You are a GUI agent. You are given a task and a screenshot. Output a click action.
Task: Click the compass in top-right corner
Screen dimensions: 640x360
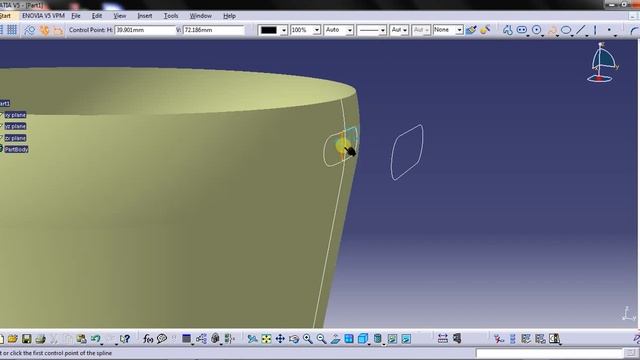pyautogui.click(x=602, y=62)
